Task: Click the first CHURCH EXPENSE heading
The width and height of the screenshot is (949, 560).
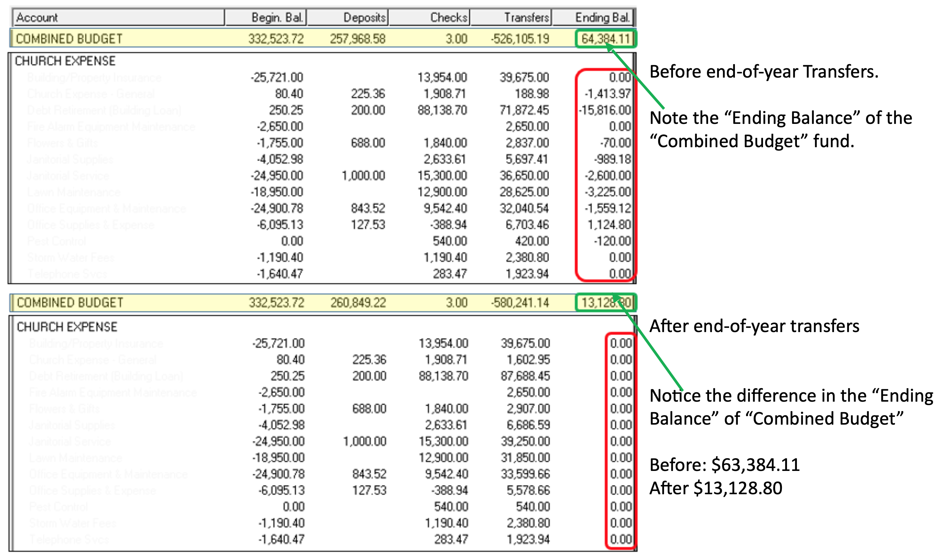Action: [x=65, y=61]
